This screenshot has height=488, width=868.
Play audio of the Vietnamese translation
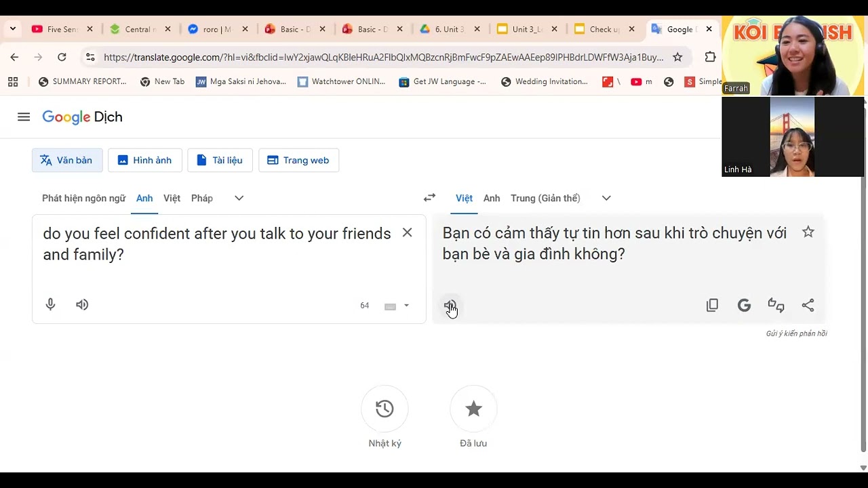pos(450,306)
